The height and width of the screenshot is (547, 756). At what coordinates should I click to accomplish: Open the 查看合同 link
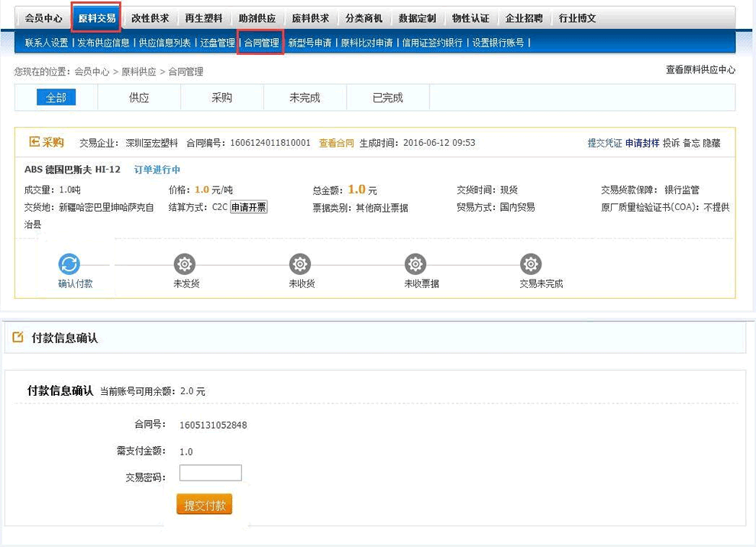click(x=337, y=143)
